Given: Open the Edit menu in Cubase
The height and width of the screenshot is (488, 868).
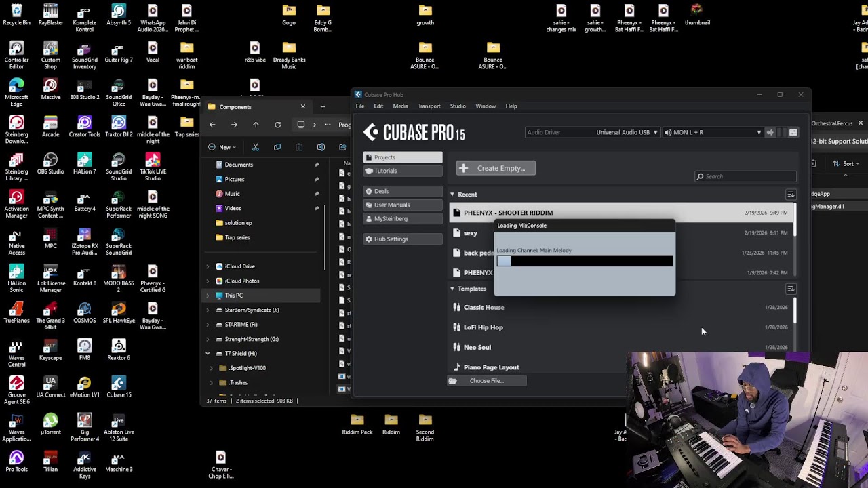Looking at the screenshot, I should [x=378, y=106].
